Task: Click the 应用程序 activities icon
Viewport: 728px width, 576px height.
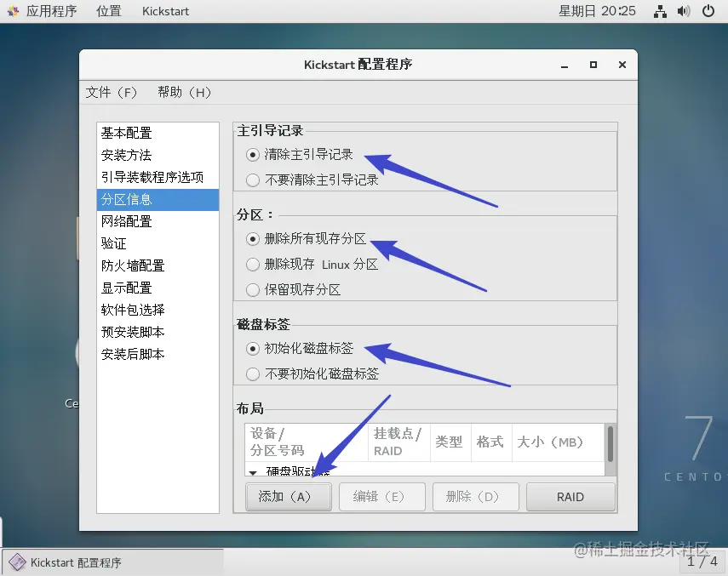Action: pos(13,11)
